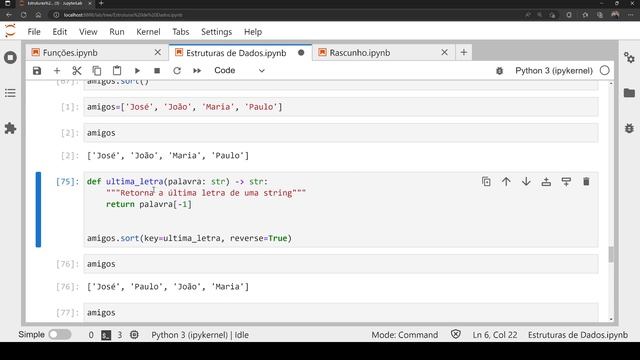Open the Tabs menu
640x360 pixels.
(180, 32)
